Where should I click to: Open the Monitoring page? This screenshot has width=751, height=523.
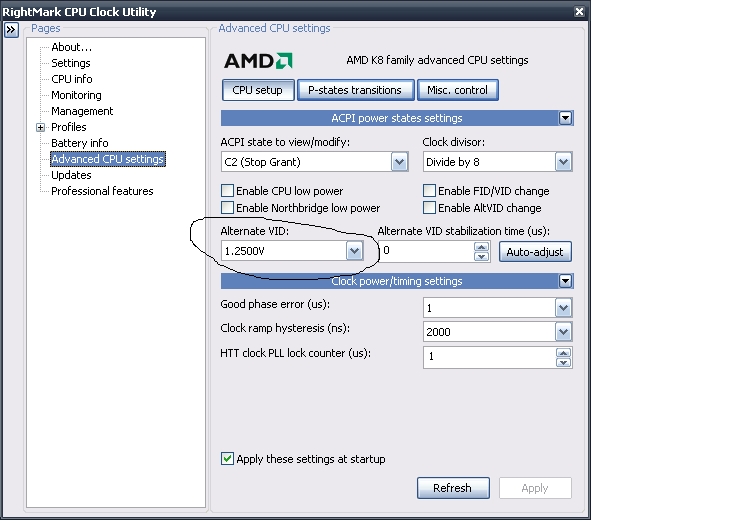(76, 95)
